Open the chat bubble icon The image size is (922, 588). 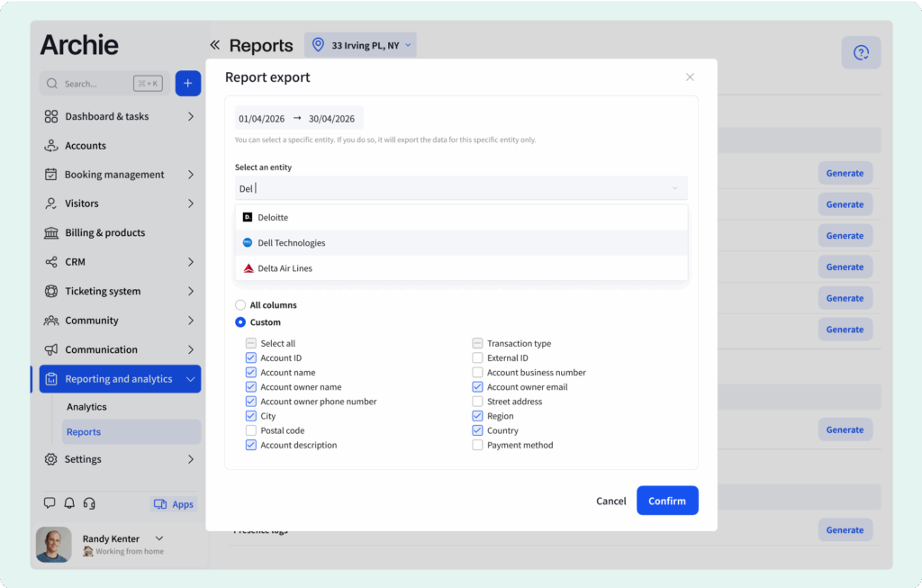tap(50, 503)
